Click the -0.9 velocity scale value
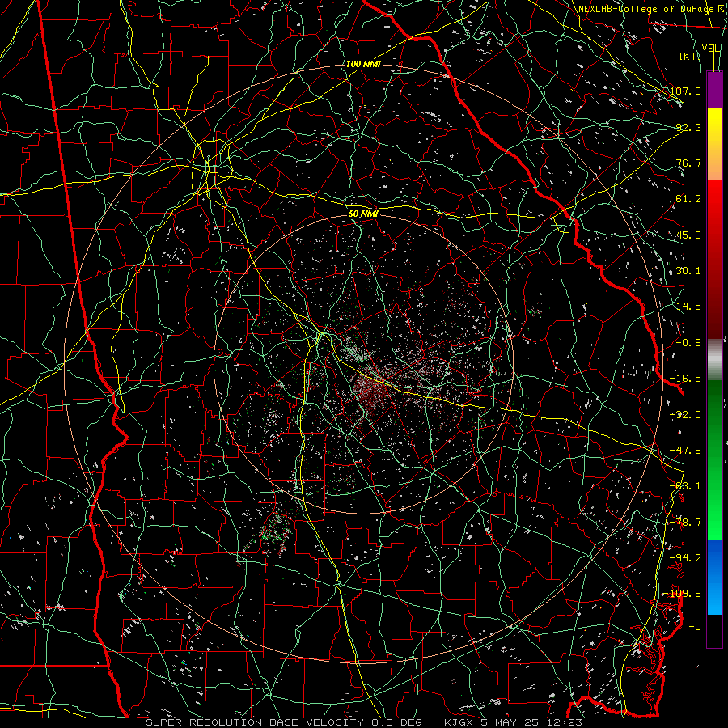This screenshot has width=728, height=728. point(688,343)
